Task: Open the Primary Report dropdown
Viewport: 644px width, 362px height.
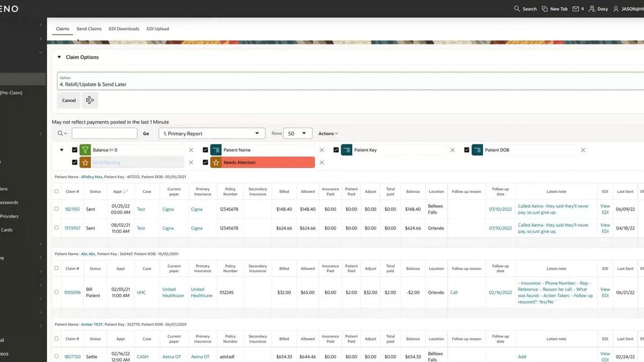Action: (x=211, y=133)
